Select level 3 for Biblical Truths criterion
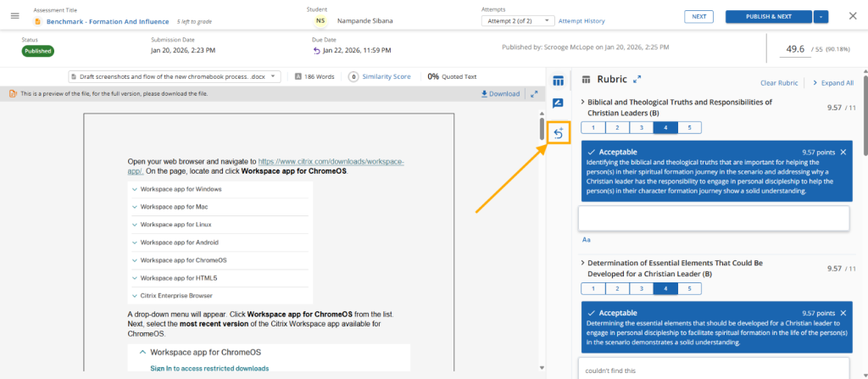This screenshot has width=868, height=379. point(642,127)
